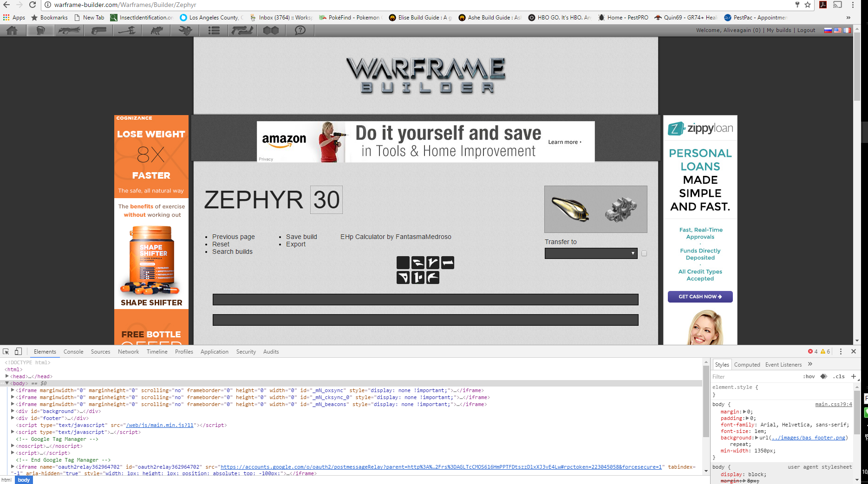The height and width of the screenshot is (484, 868).
Task: Tick the checkbox beside Transfer to dropdown
Action: [644, 253]
